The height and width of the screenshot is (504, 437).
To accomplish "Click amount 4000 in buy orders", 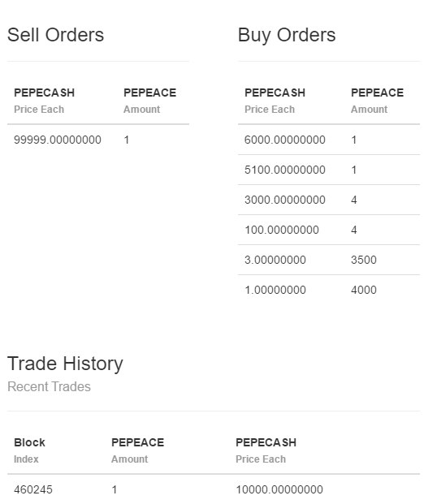I will click(x=364, y=290).
